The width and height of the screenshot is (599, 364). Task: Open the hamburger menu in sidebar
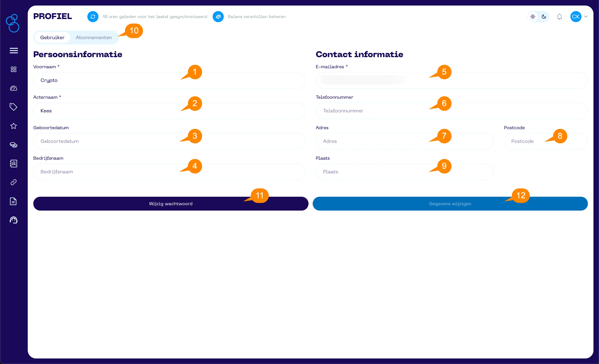click(14, 51)
